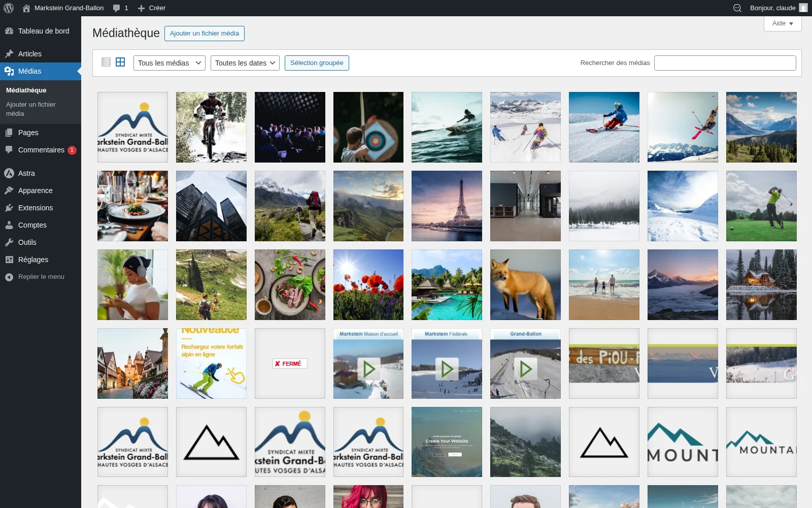Click the Réglages settings icon
This screenshot has width=812, height=508.
coord(9,260)
